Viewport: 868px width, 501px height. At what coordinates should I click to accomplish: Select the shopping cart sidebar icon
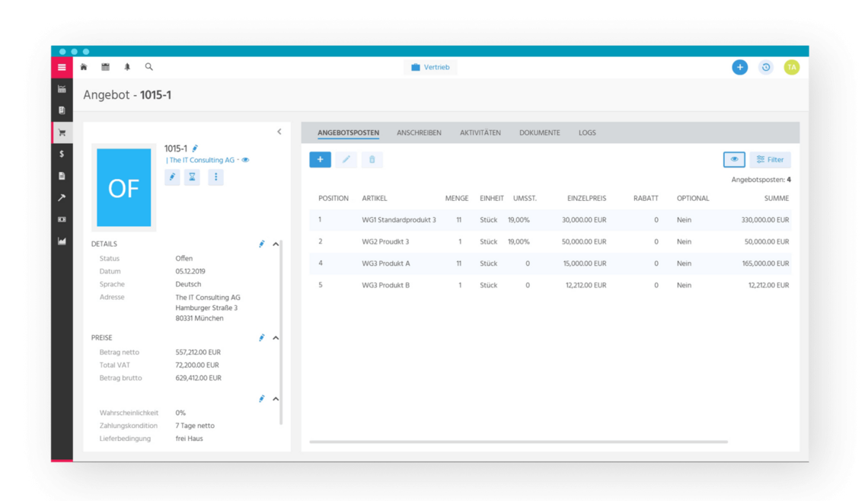pyautogui.click(x=62, y=132)
